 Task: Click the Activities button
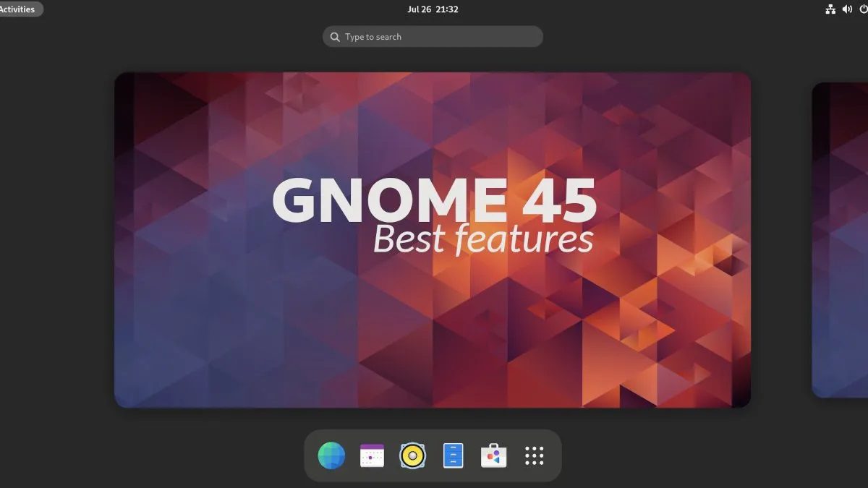(x=20, y=9)
